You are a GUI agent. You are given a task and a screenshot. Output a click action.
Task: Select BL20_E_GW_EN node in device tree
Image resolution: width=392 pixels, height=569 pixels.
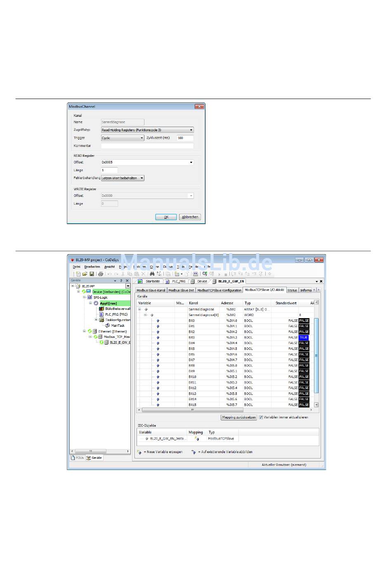pos(120,342)
